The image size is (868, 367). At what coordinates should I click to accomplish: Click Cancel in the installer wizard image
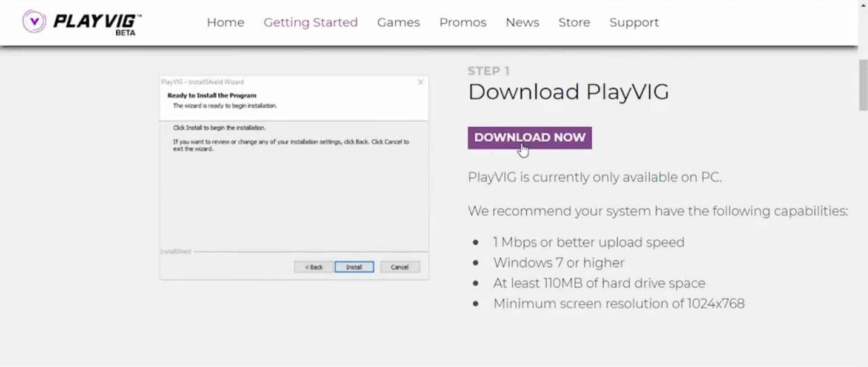[399, 267]
